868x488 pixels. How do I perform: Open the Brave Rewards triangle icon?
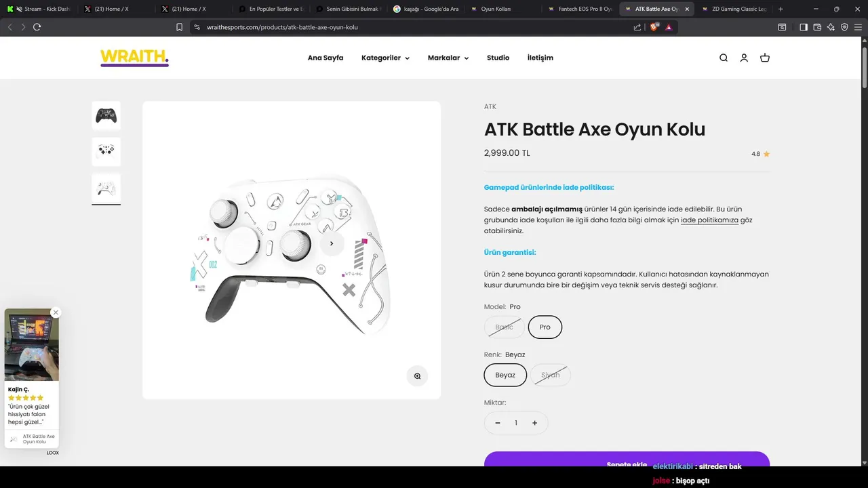pos(669,27)
